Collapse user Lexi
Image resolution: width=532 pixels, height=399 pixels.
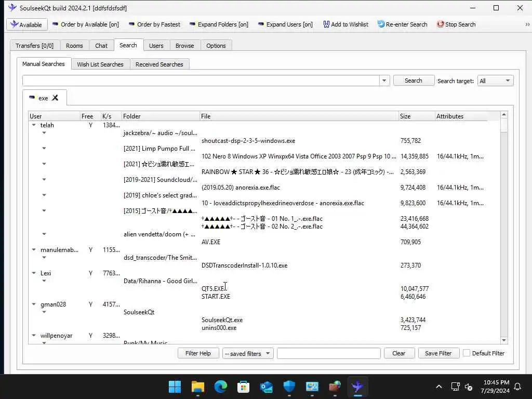click(34, 273)
